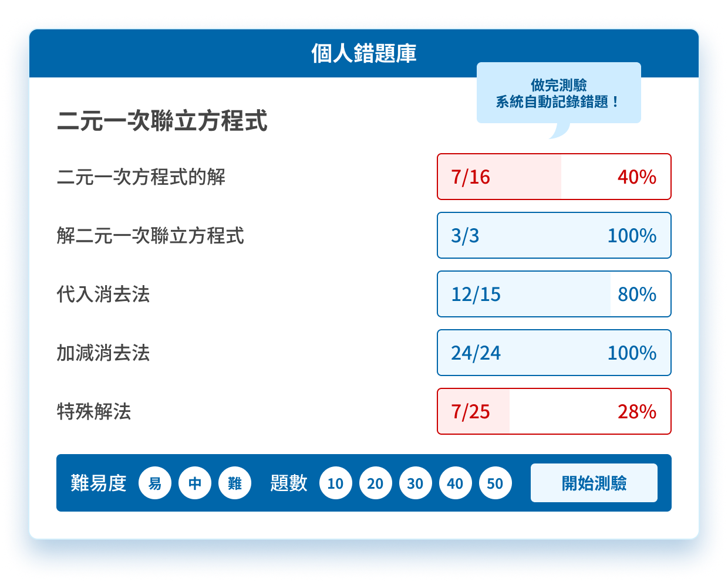Click the 24/24 perfect score bar
The image size is (728, 582).
point(554,353)
